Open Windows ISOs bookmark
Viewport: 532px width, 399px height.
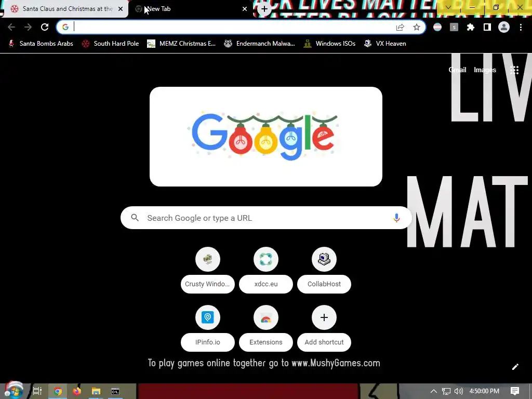pyautogui.click(x=329, y=44)
